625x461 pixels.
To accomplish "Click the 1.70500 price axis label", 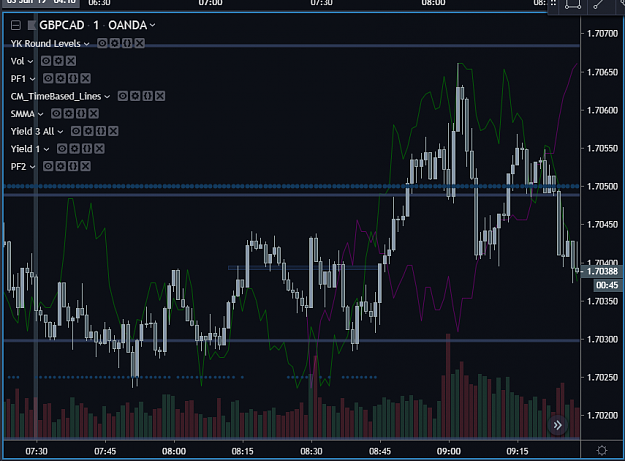I will (x=602, y=186).
